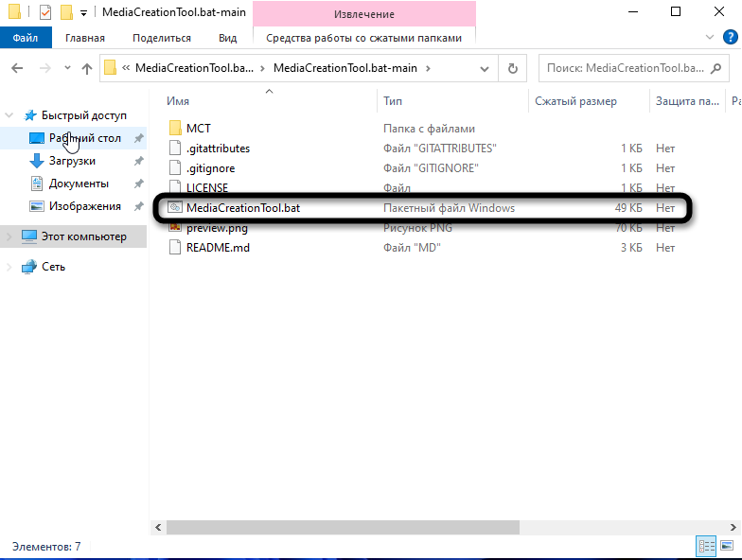742x560 pixels.
Task: Select Сеть in navigation pane
Action: coord(53,267)
